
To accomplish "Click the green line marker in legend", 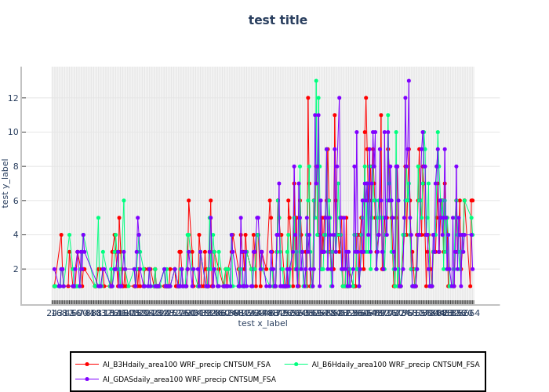I will (x=294, y=364).
